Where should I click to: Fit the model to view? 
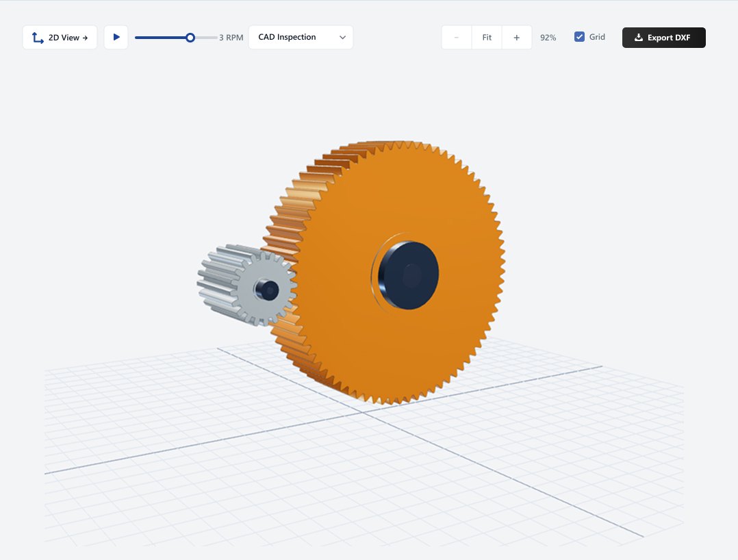[x=487, y=37]
